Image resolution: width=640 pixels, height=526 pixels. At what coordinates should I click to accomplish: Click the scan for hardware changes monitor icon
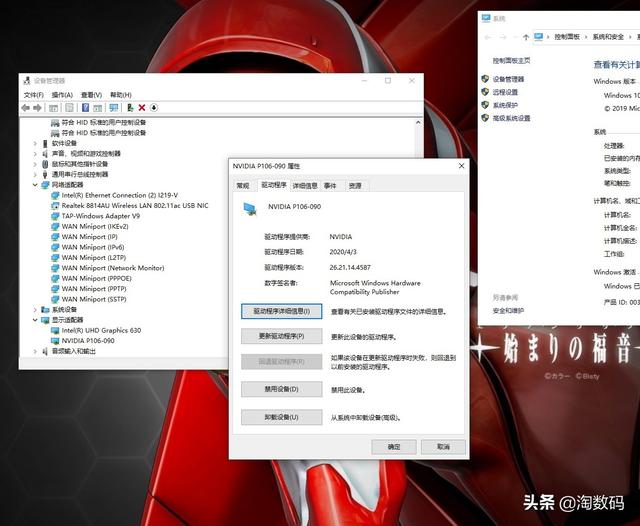point(113,108)
